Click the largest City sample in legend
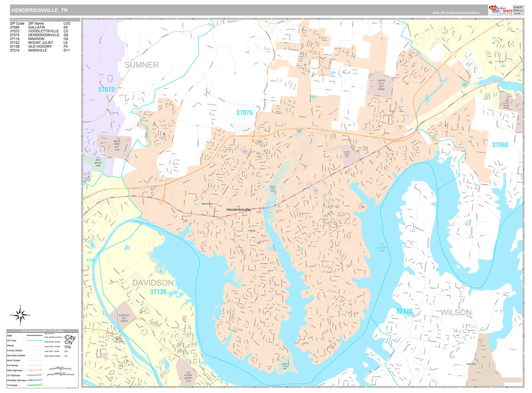The height and width of the screenshot is (393, 532). tap(70, 337)
